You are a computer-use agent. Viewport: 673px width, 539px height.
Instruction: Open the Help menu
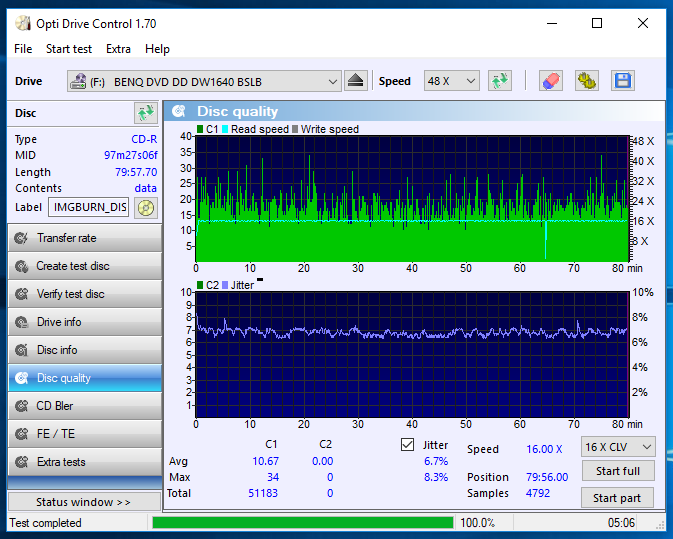click(x=157, y=49)
